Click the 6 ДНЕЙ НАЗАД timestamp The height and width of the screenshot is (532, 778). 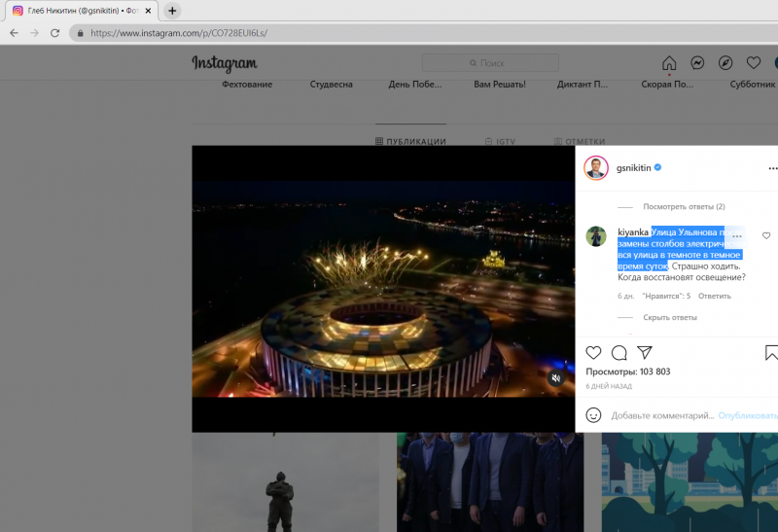click(x=609, y=386)
